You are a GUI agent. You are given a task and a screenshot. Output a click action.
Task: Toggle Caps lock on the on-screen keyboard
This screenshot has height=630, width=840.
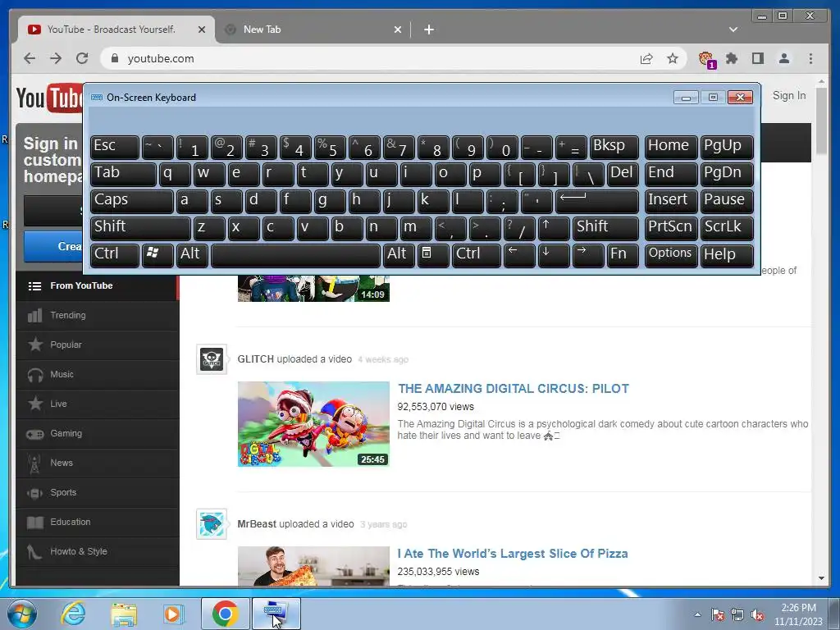coord(132,201)
